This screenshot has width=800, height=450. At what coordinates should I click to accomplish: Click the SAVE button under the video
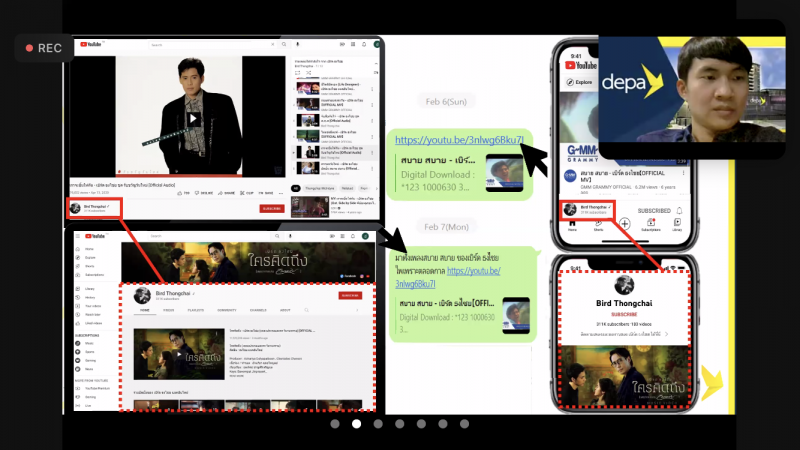point(266,193)
